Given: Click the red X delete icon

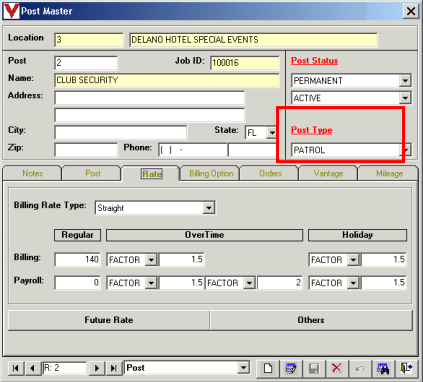Looking at the screenshot, I should click(337, 368).
